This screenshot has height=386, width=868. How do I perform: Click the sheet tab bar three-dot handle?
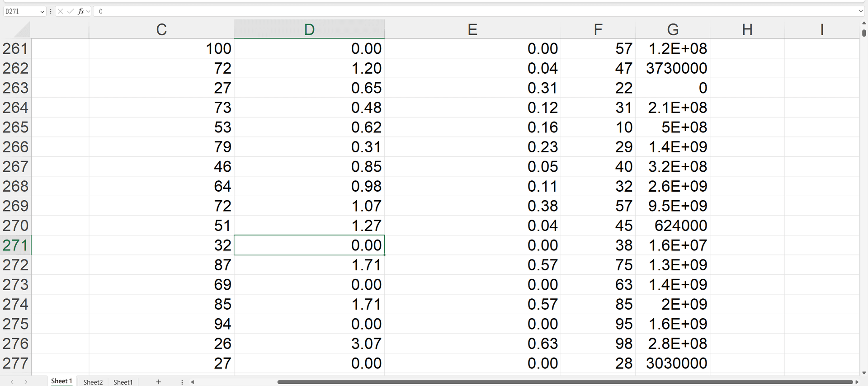tap(182, 382)
